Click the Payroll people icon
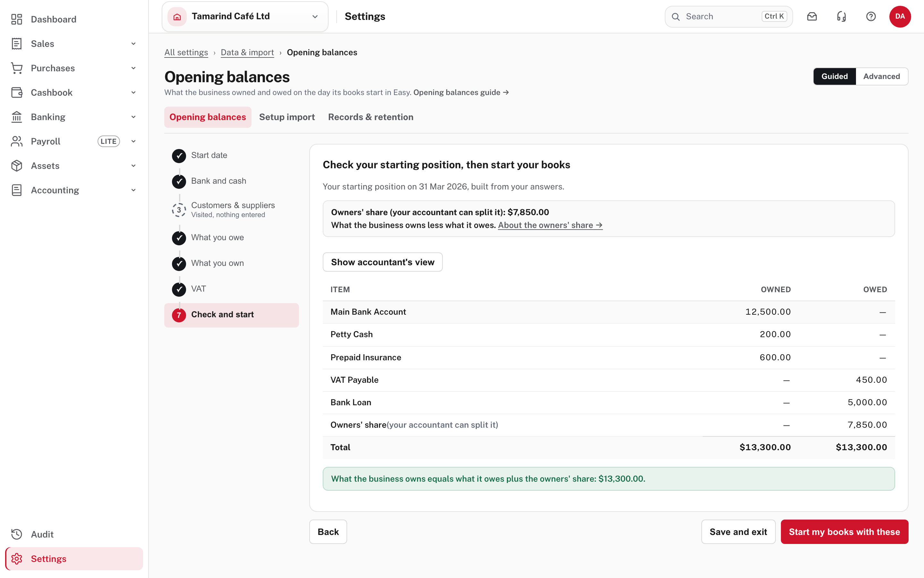The width and height of the screenshot is (924, 578). [16, 141]
